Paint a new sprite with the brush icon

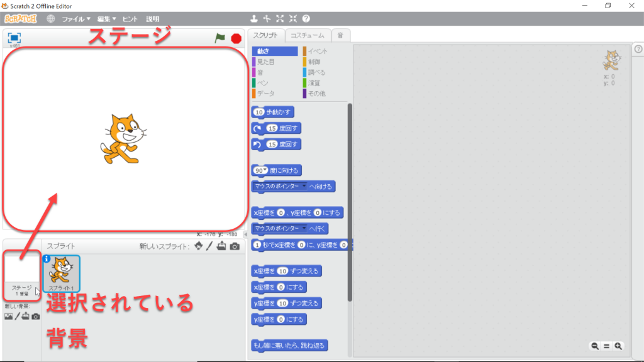click(x=209, y=246)
